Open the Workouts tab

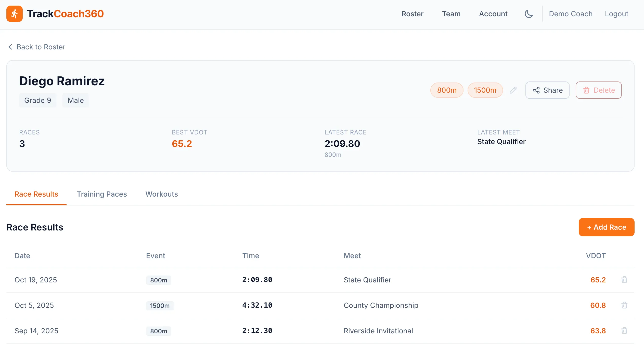(x=161, y=194)
